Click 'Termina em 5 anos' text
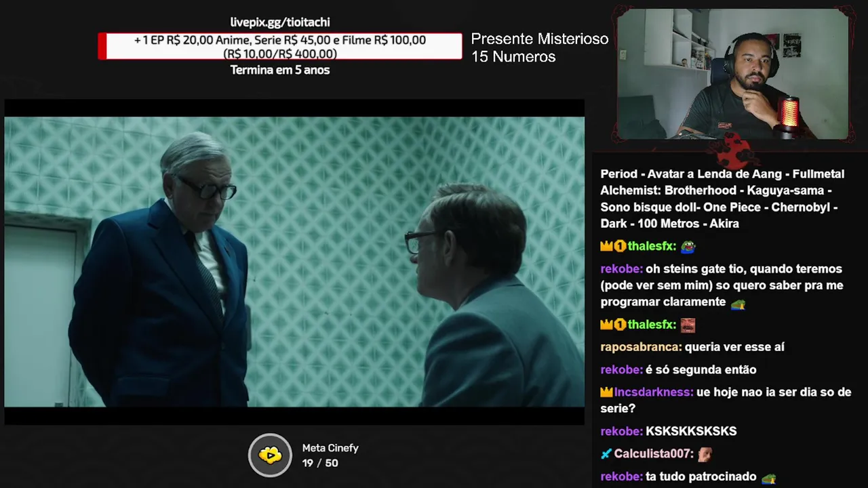The width and height of the screenshot is (868, 488). [280, 70]
